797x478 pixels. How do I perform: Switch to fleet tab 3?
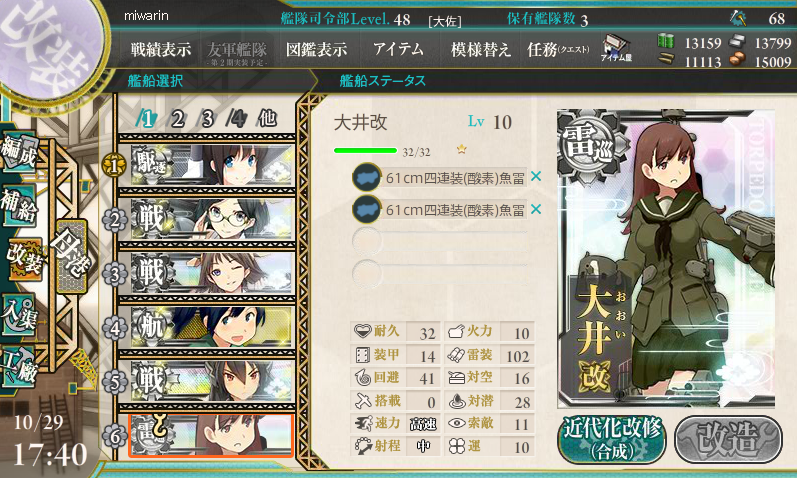pos(207,119)
